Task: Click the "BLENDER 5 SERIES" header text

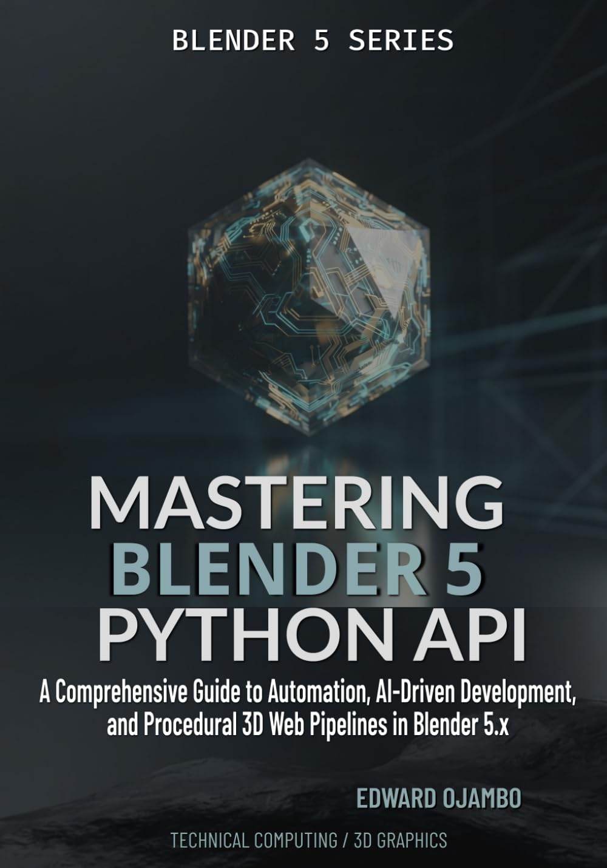Action: point(313,41)
